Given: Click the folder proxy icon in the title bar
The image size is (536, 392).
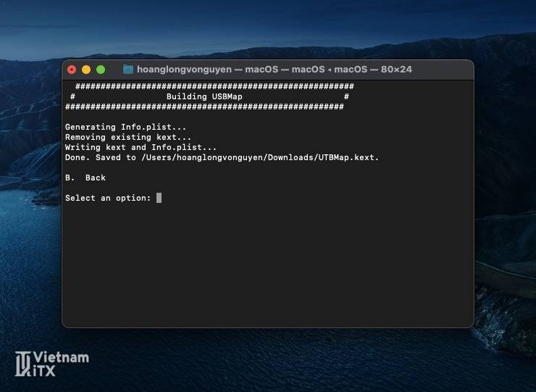Looking at the screenshot, I should click(128, 70).
